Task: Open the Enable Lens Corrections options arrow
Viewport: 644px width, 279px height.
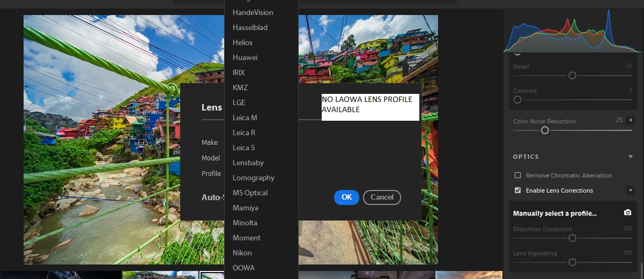Action: click(x=631, y=190)
